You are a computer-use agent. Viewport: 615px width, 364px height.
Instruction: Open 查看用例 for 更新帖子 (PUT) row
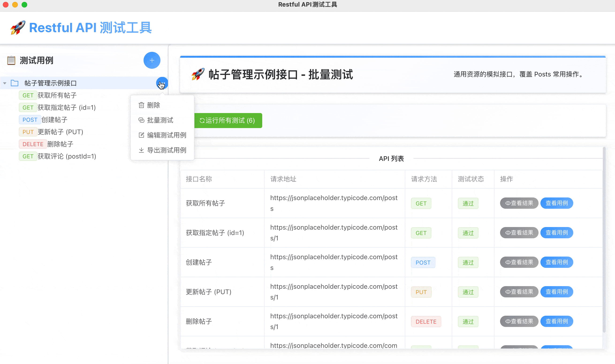(556, 292)
